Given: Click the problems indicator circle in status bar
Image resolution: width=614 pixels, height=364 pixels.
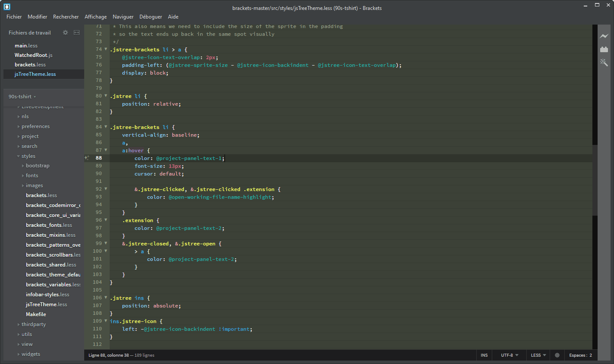Looking at the screenshot, I should [x=557, y=355].
